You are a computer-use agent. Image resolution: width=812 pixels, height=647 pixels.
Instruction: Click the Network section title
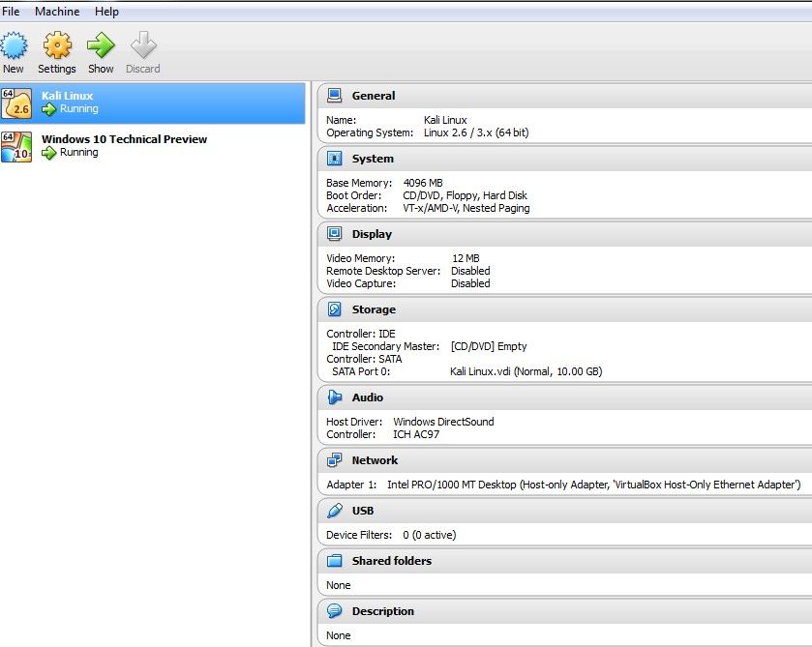[375, 460]
